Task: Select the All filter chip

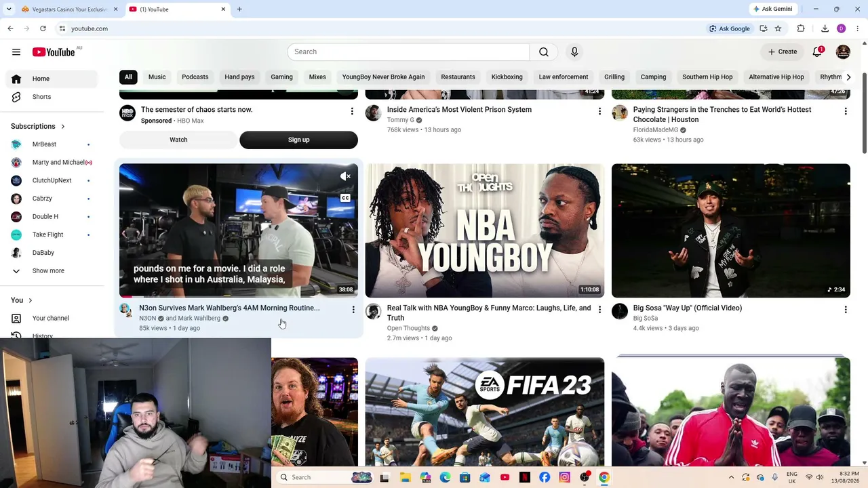Action: (x=128, y=77)
